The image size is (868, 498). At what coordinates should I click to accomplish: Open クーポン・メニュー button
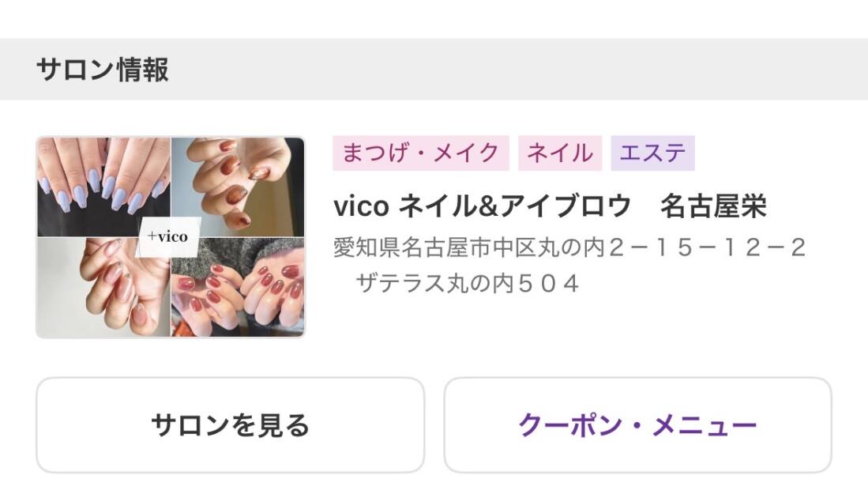click(x=637, y=424)
